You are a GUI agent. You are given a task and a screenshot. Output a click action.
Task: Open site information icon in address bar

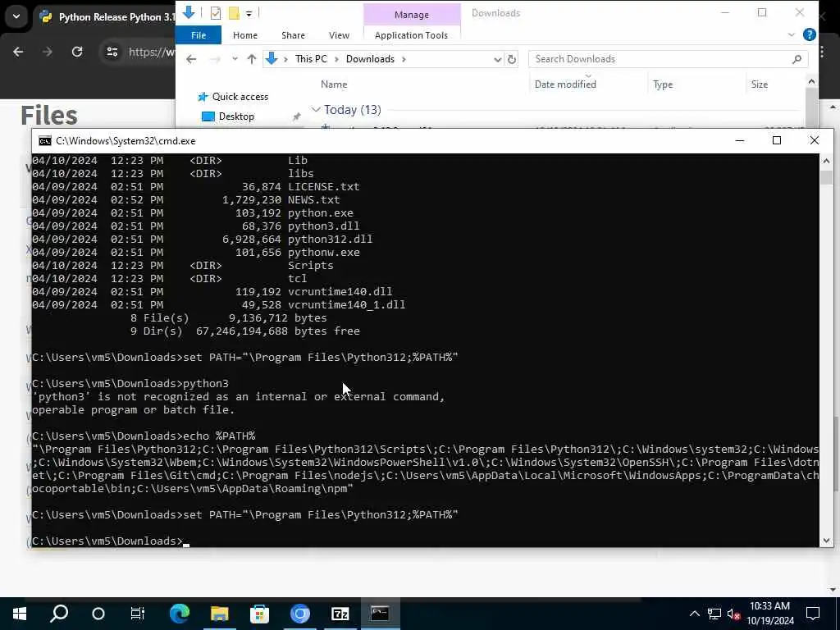click(112, 52)
